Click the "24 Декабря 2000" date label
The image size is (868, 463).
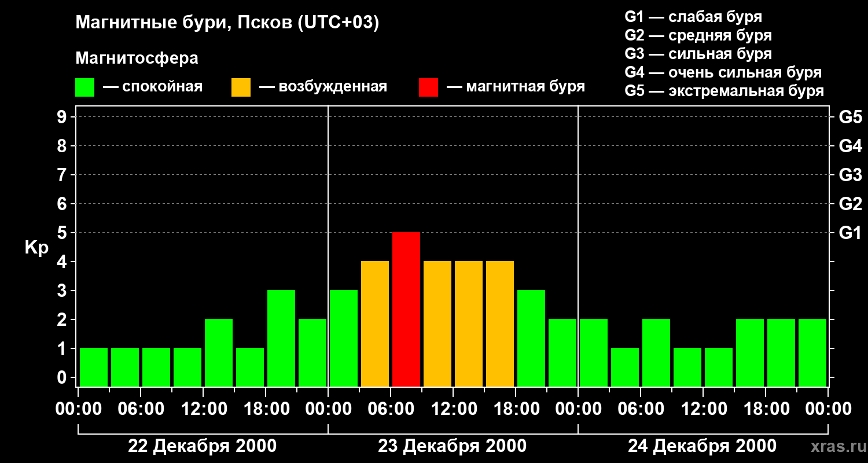(x=703, y=446)
